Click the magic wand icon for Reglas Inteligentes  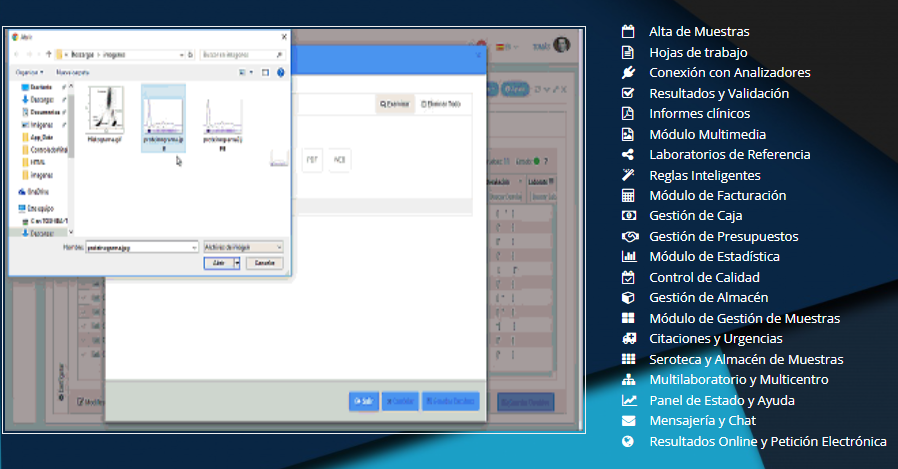pyautogui.click(x=628, y=175)
